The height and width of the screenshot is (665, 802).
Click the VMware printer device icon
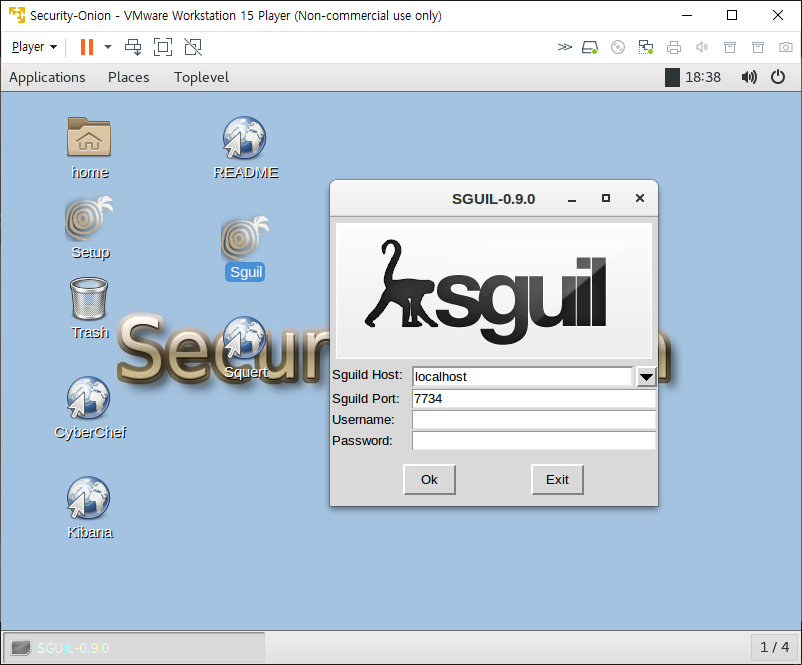click(674, 48)
